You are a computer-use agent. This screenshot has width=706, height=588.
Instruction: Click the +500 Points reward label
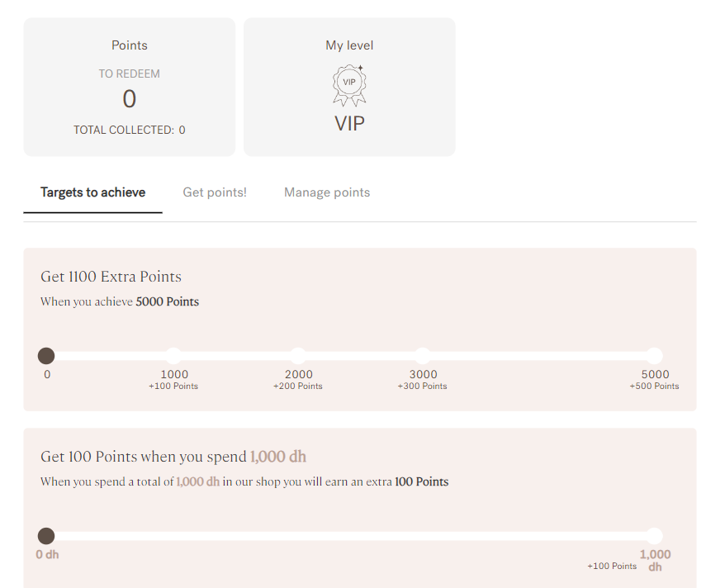(654, 386)
